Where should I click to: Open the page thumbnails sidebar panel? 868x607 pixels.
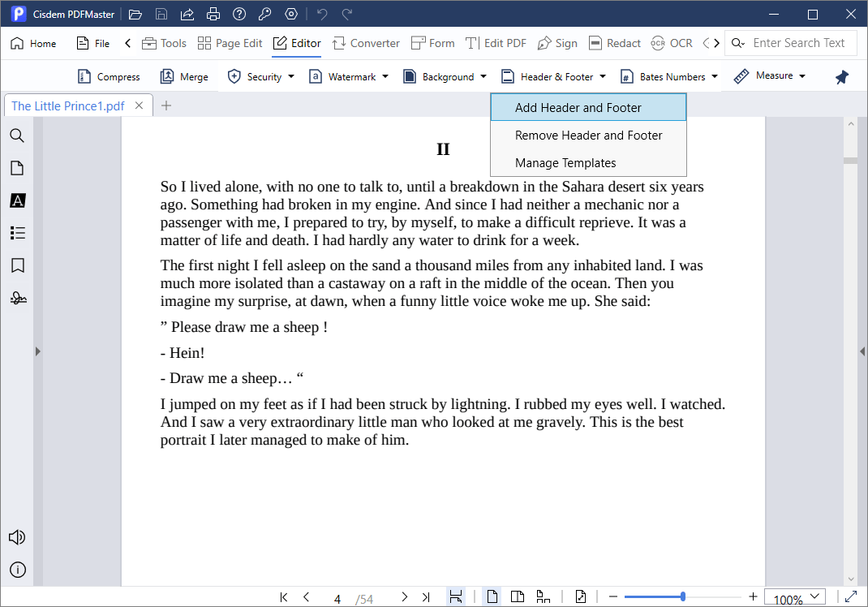pos(17,168)
